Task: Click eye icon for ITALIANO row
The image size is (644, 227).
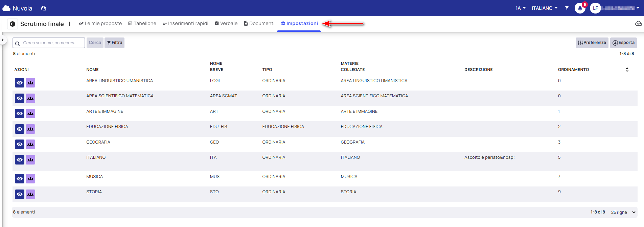Action: (x=20, y=160)
